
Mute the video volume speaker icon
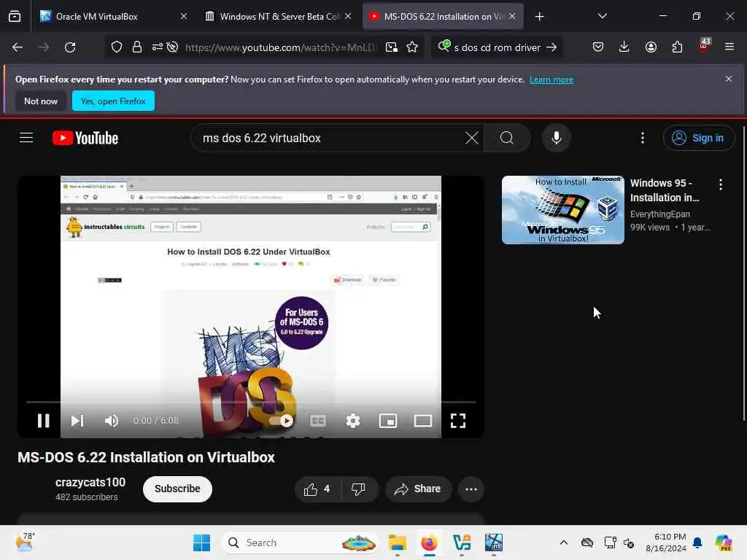point(112,421)
